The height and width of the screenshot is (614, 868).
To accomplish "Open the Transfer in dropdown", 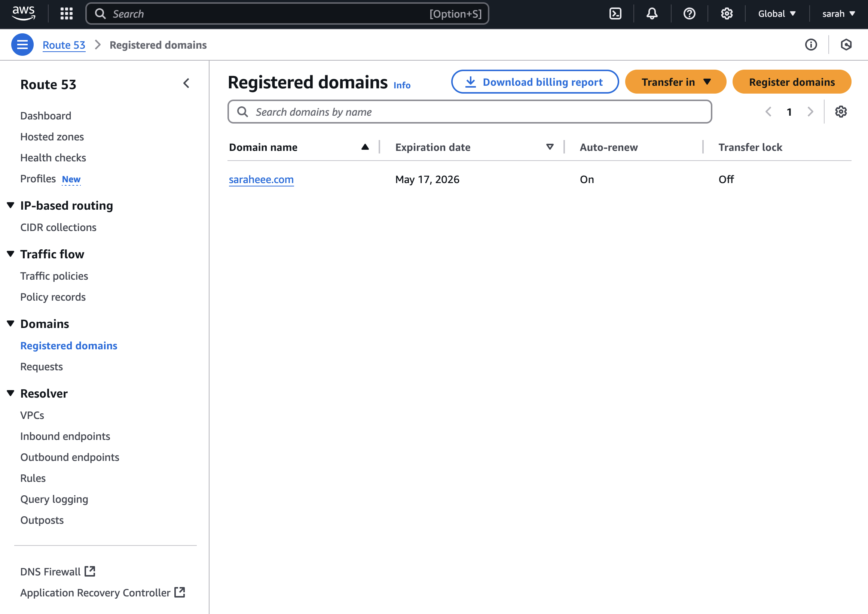I will (x=675, y=82).
